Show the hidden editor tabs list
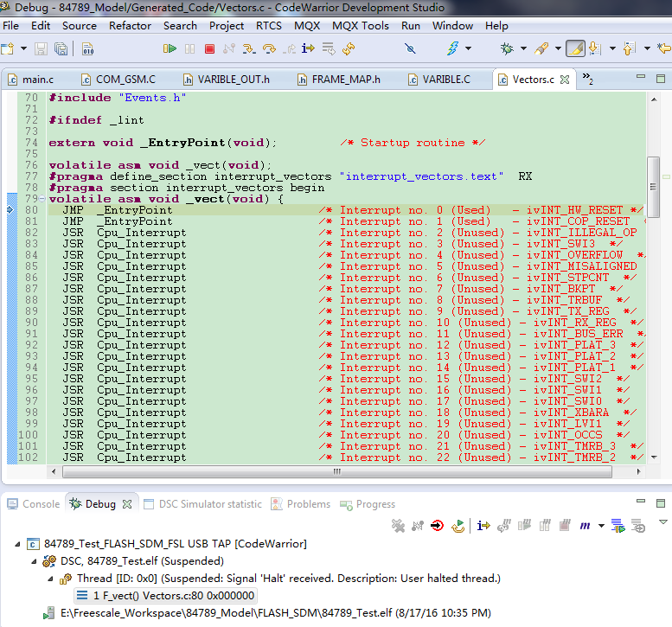The image size is (672, 627). [x=587, y=79]
